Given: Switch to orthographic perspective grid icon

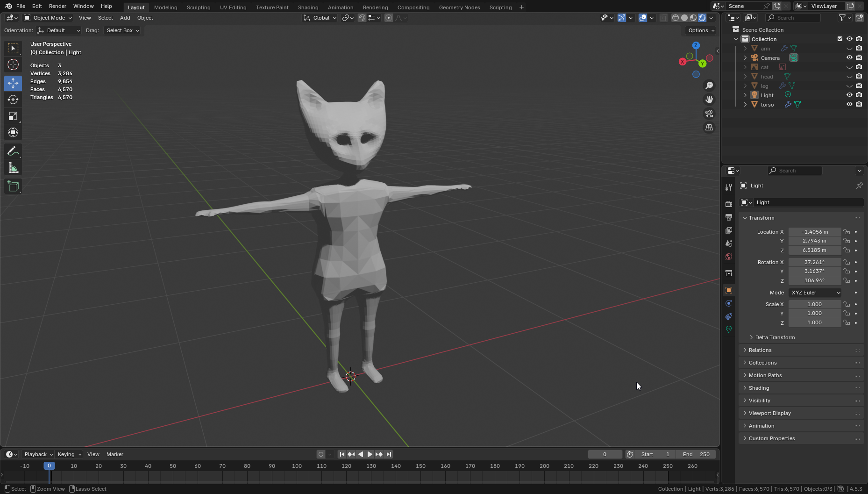Looking at the screenshot, I should coord(709,128).
